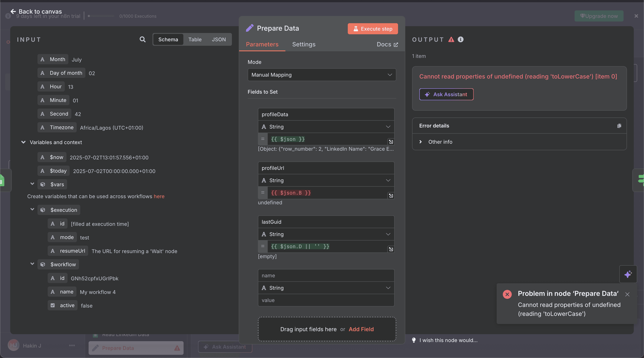Collapse the $vars tree node

point(32,184)
